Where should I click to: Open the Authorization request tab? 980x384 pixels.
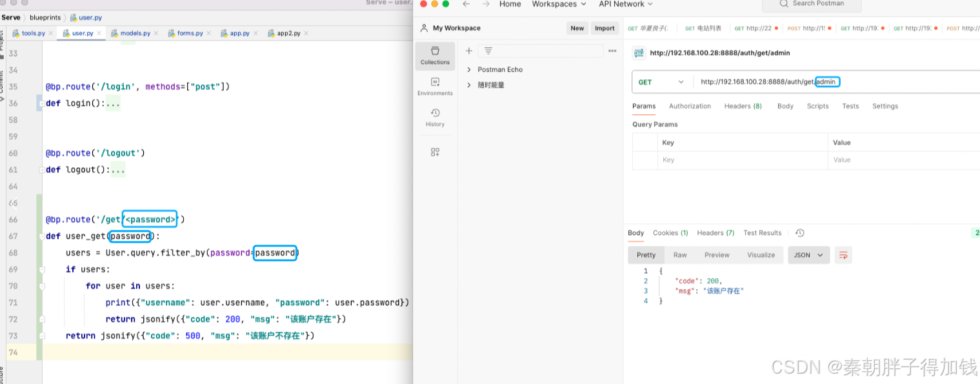690,106
